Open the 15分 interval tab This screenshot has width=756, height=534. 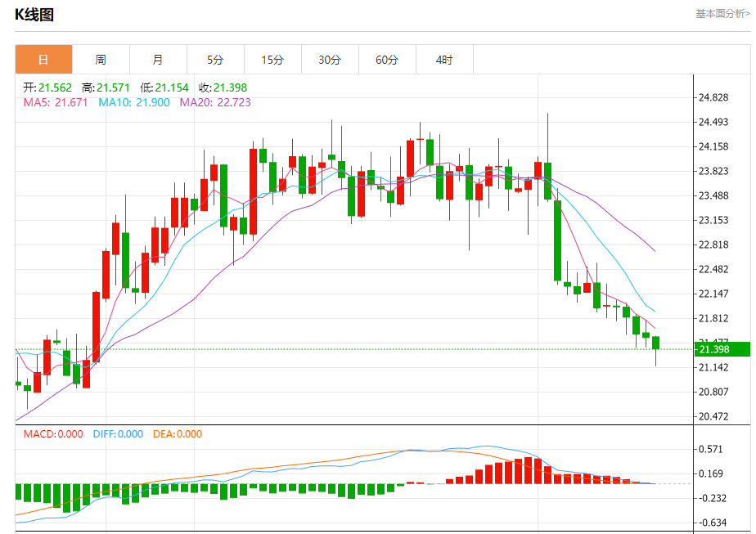click(x=273, y=59)
